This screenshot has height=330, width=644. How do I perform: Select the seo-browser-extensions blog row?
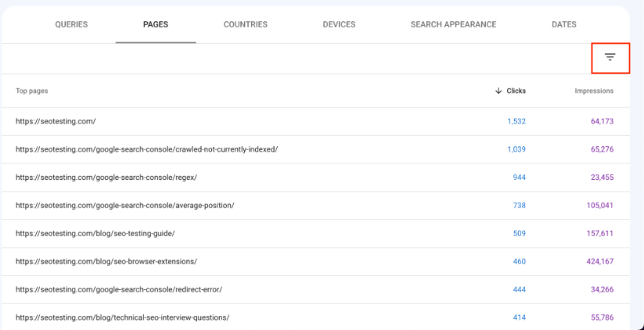pyautogui.click(x=315, y=261)
